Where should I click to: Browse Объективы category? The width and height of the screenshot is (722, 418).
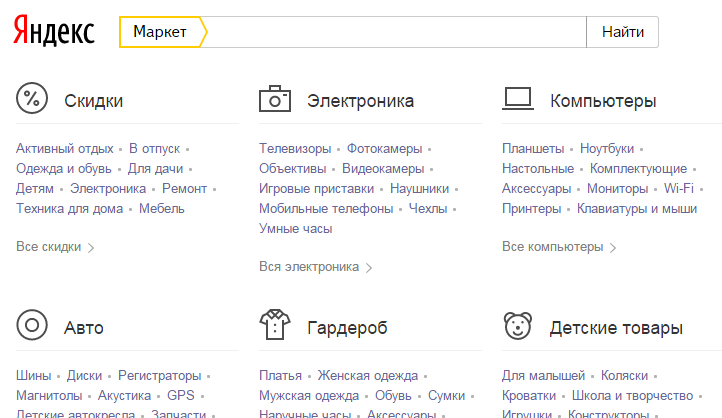point(292,168)
